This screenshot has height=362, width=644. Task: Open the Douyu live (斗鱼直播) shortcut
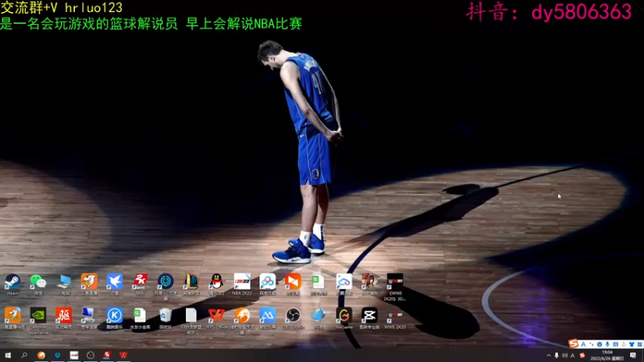coord(89,284)
